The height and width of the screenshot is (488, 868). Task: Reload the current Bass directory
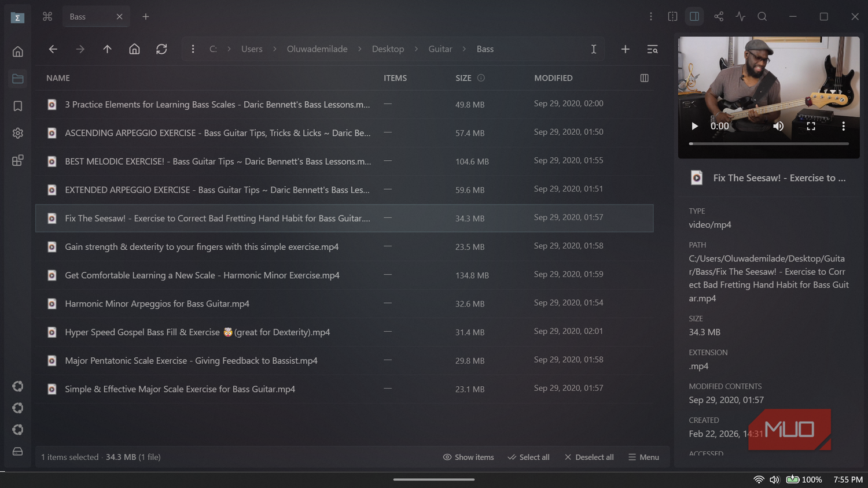point(161,49)
